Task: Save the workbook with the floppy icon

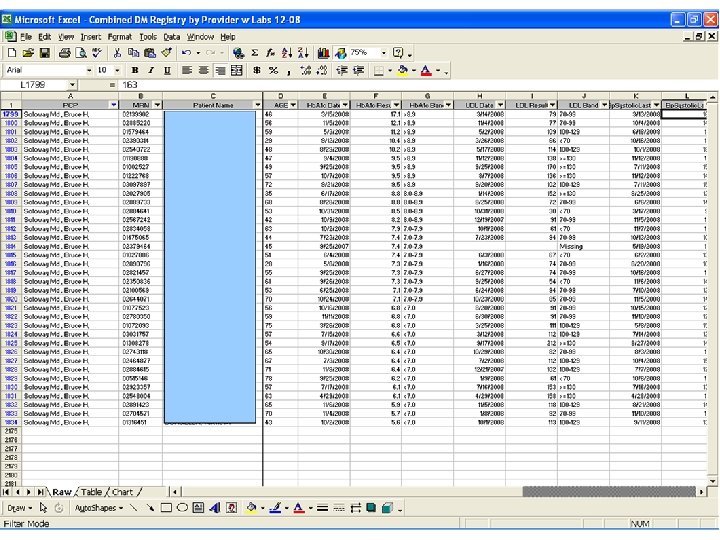Action: point(45,53)
